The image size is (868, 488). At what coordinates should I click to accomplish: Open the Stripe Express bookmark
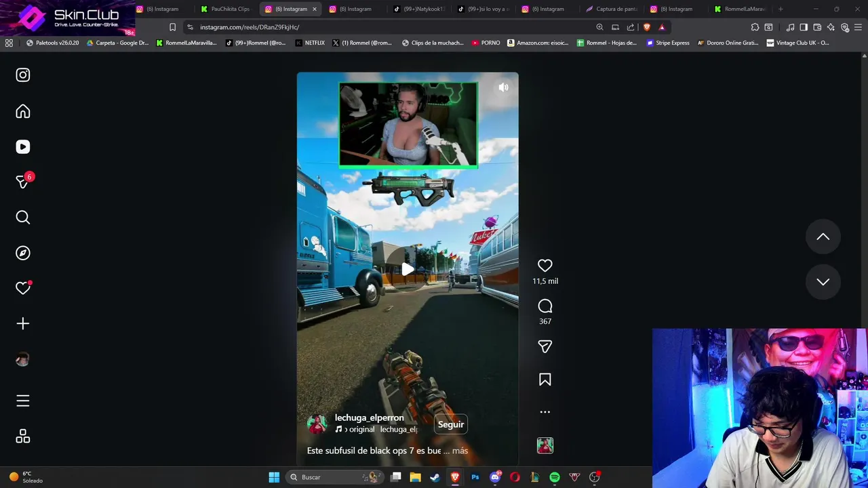pyautogui.click(x=667, y=43)
